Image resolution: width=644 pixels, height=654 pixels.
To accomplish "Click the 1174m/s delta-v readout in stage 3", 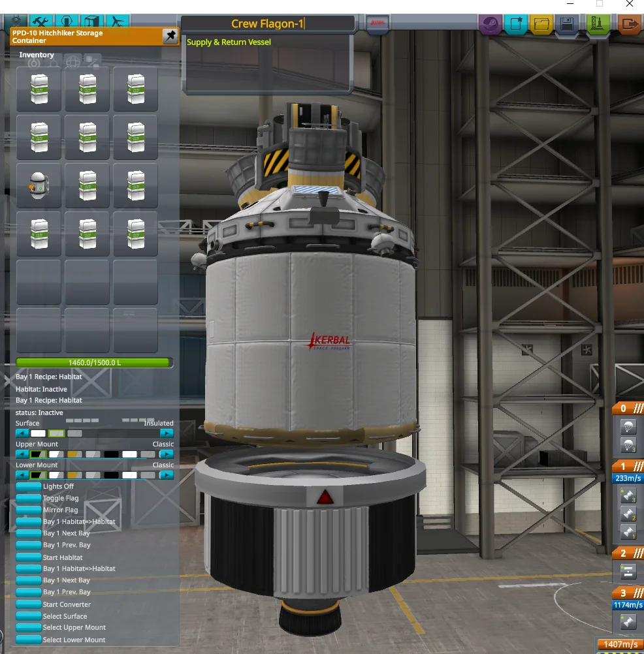I will pos(628,605).
